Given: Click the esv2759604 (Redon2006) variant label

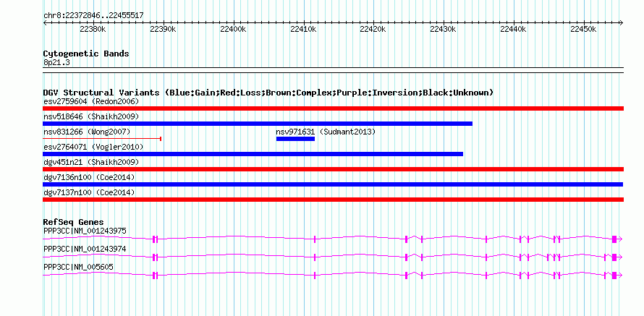Looking at the screenshot, I should tap(91, 101).
